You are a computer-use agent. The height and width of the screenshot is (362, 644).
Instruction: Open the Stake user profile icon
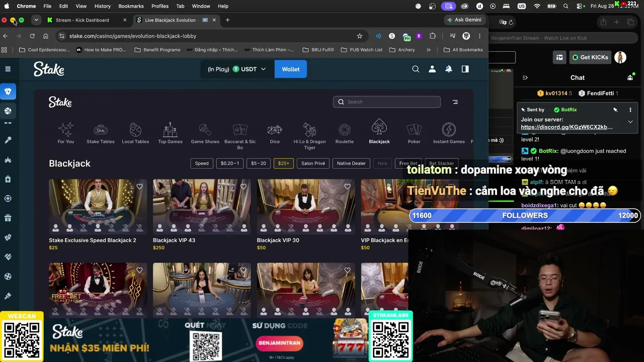click(x=432, y=69)
